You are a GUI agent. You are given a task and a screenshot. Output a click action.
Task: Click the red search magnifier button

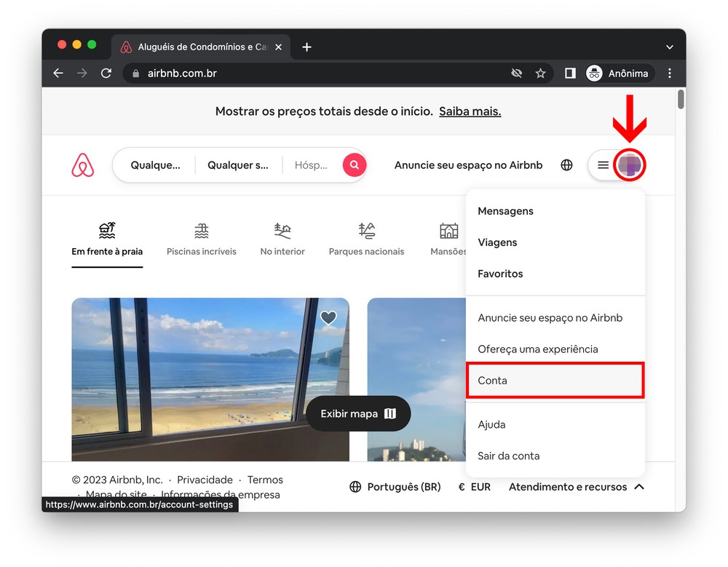pyautogui.click(x=355, y=164)
